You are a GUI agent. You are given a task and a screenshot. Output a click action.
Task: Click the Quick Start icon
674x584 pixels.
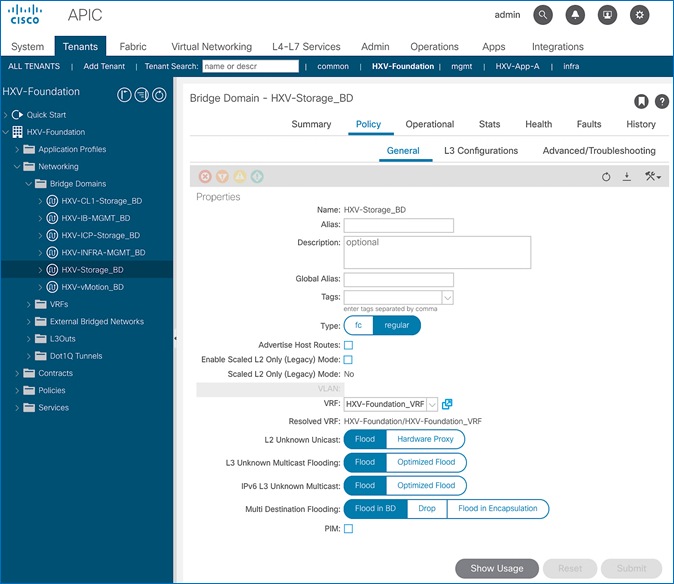point(17,115)
